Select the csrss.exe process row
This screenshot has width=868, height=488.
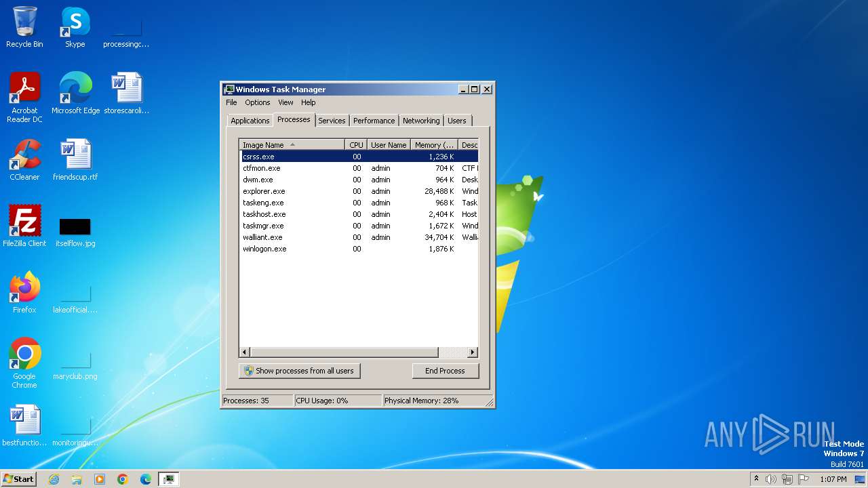[359, 157]
